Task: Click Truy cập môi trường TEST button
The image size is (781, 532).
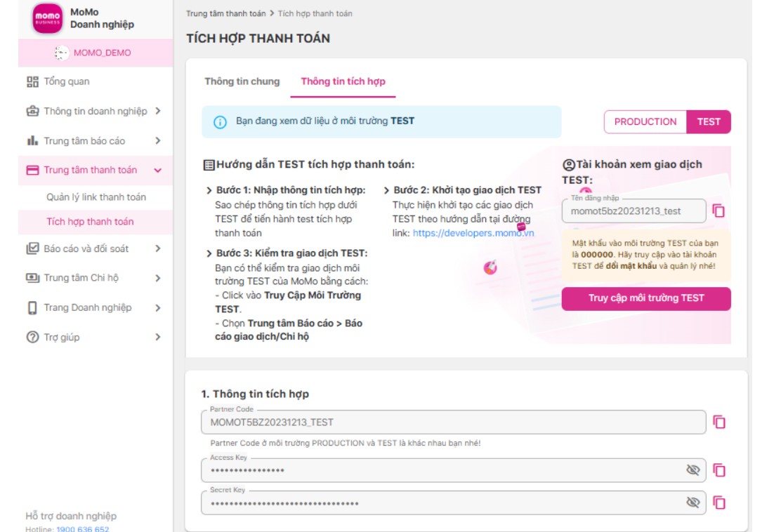Action: click(645, 298)
